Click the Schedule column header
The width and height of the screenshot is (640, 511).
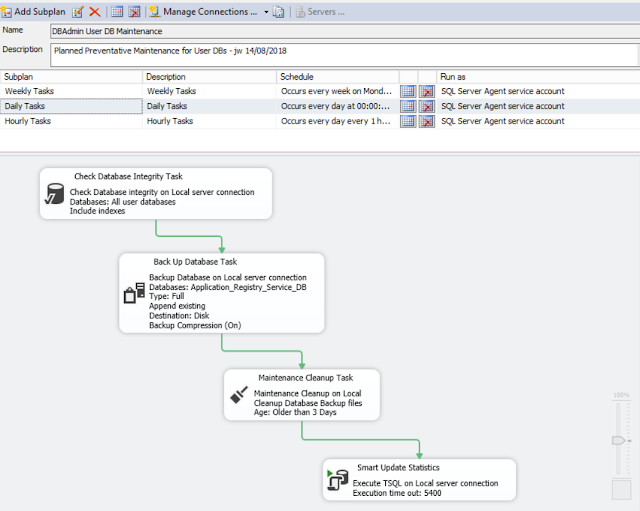(x=338, y=77)
